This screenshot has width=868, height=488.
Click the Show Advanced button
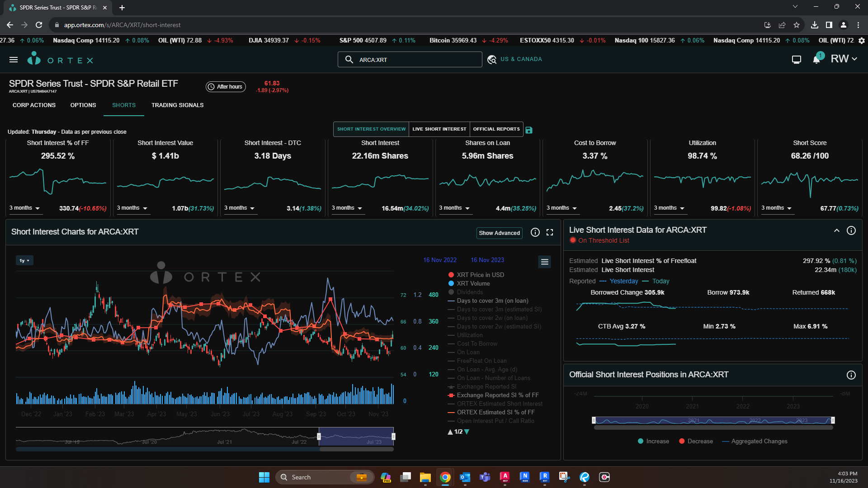tap(499, 233)
